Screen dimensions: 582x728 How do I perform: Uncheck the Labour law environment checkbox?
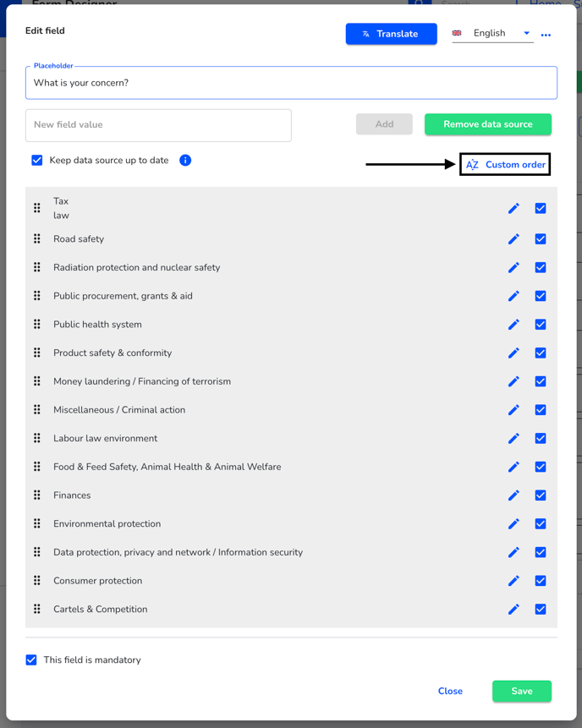541,438
